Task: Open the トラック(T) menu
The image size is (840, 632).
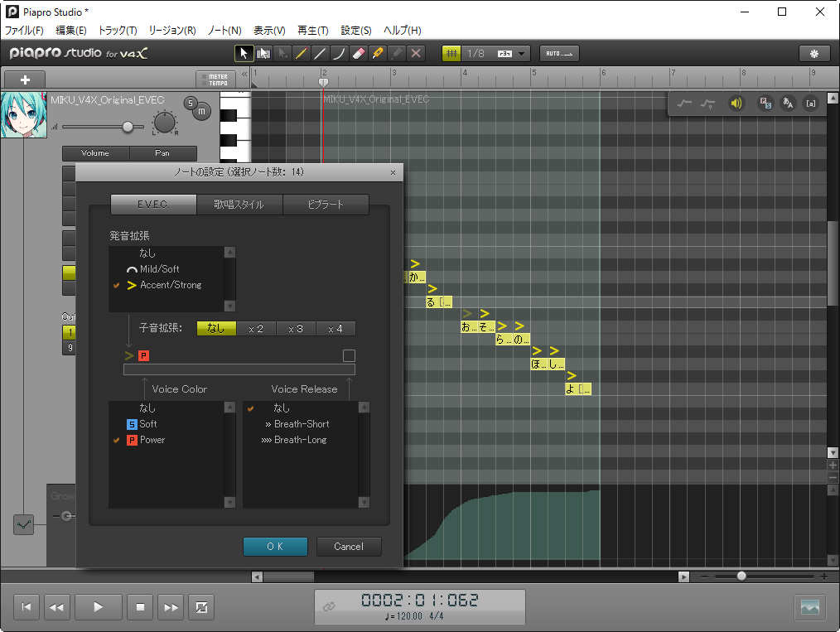Action: (x=118, y=31)
